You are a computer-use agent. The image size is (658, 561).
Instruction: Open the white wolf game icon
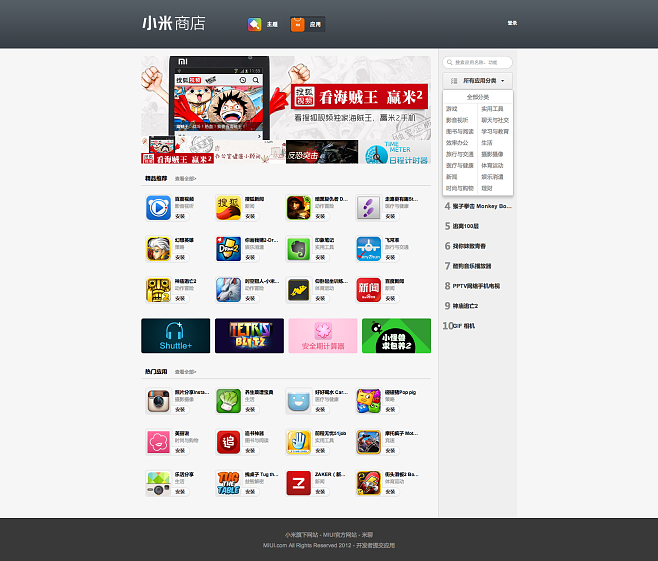tap(228, 290)
